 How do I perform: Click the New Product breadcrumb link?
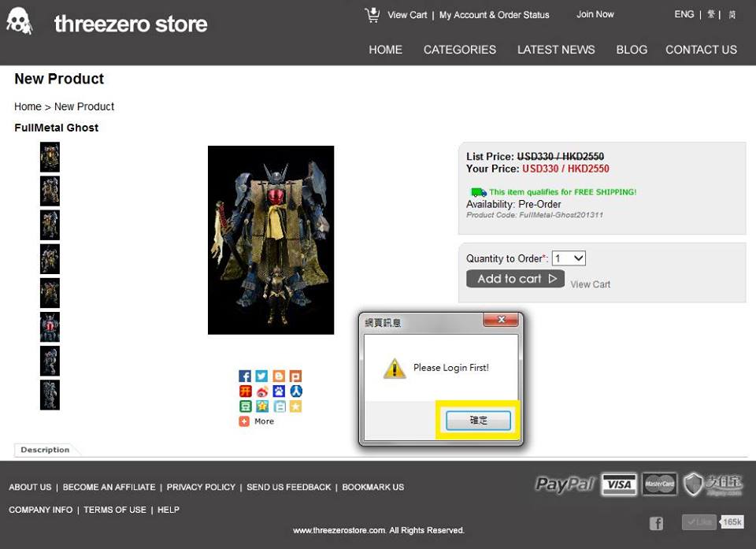(x=84, y=106)
